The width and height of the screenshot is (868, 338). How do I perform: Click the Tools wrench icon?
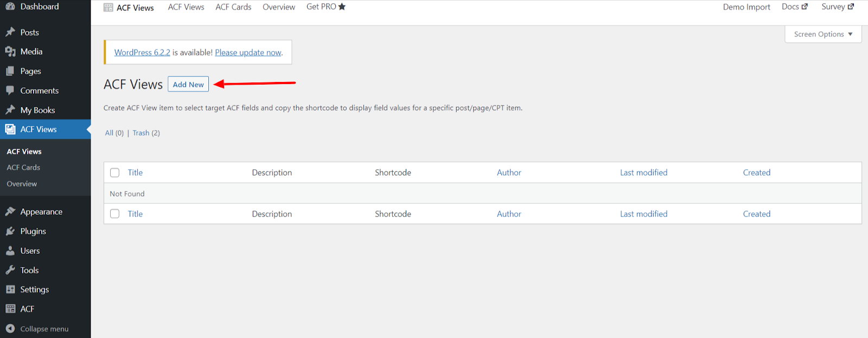10,270
